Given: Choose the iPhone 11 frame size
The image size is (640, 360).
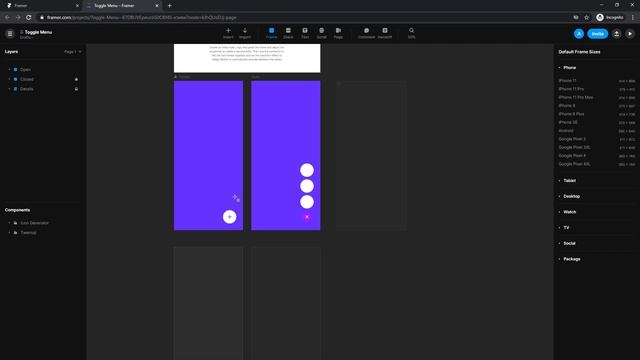Looking at the screenshot, I should (597, 81).
